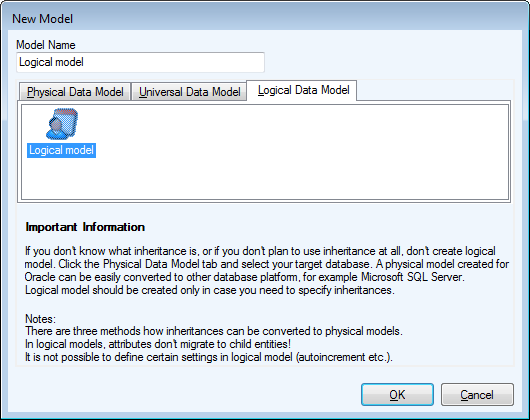Focus the Model Name text field
The image size is (530, 420).
(140, 62)
